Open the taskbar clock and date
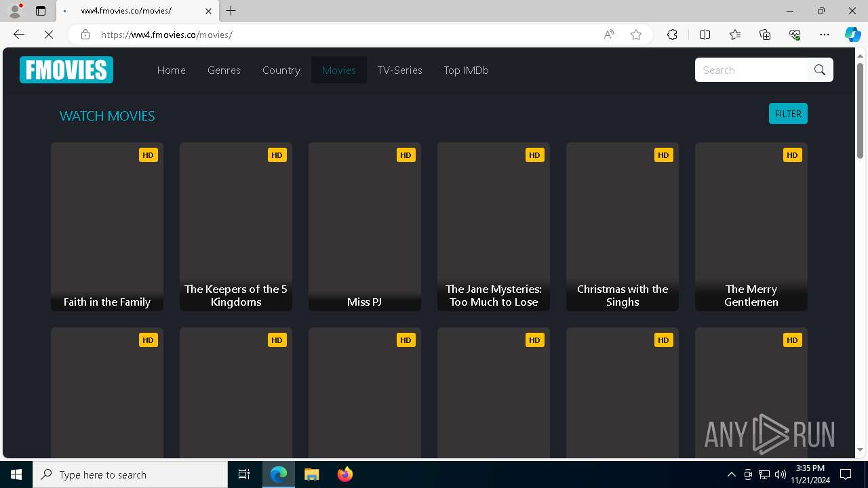The height and width of the screenshot is (488, 868). (x=810, y=474)
